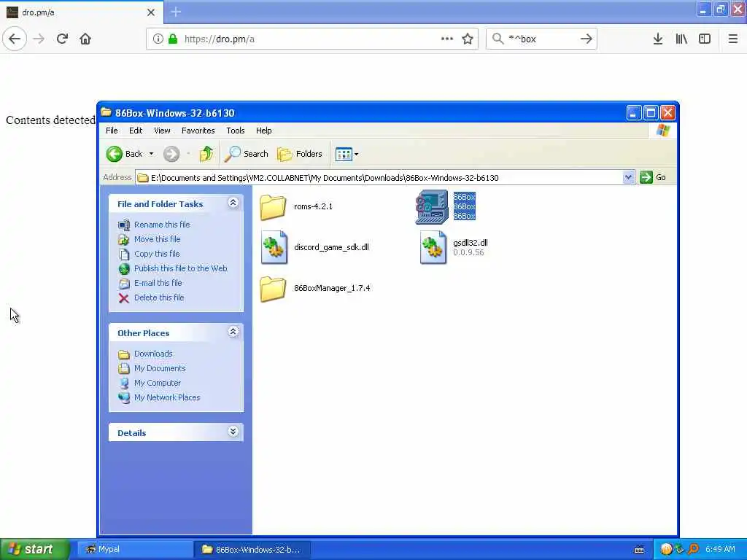Click the browser back arrow

[15, 39]
